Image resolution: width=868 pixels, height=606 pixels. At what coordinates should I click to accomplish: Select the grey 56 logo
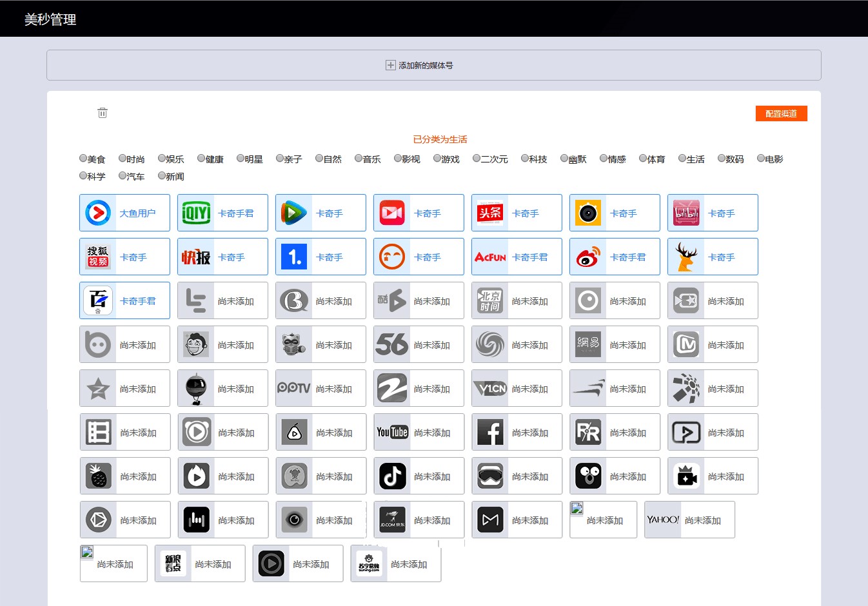coord(392,344)
